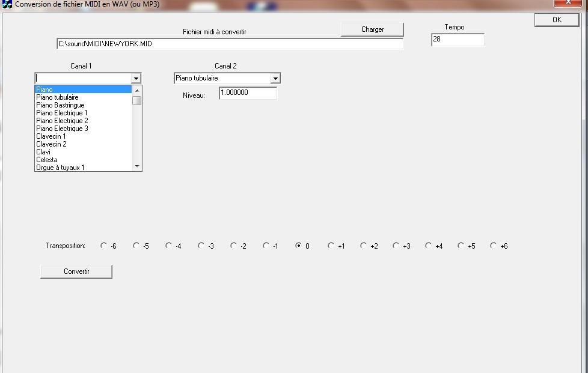The image size is (588, 373).
Task: Close the conversion window
Action: [568, 3]
